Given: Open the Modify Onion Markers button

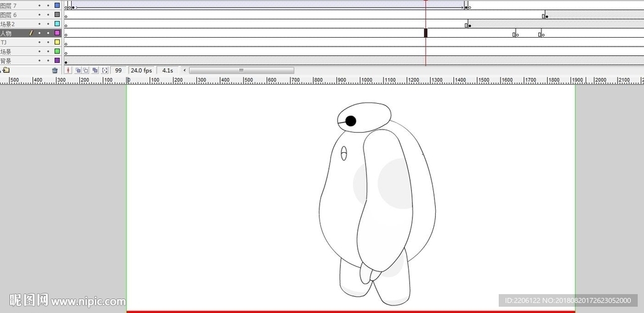Looking at the screenshot, I should point(105,70).
